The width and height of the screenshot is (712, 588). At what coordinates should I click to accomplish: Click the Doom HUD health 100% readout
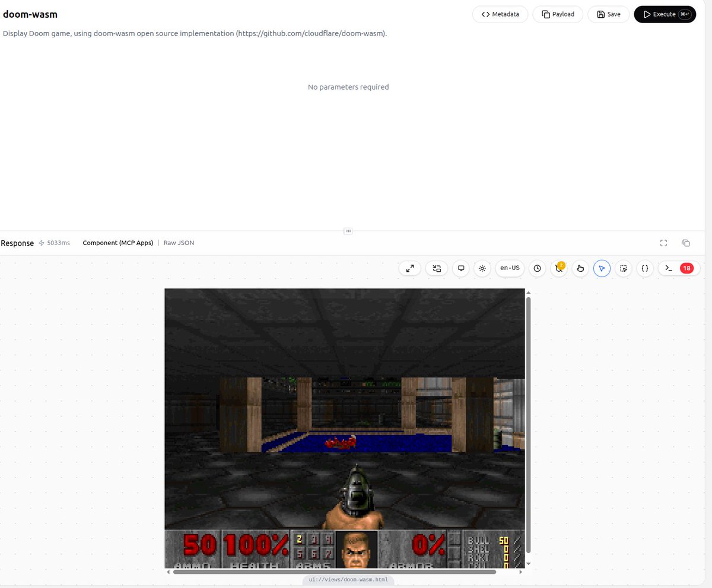pos(256,546)
